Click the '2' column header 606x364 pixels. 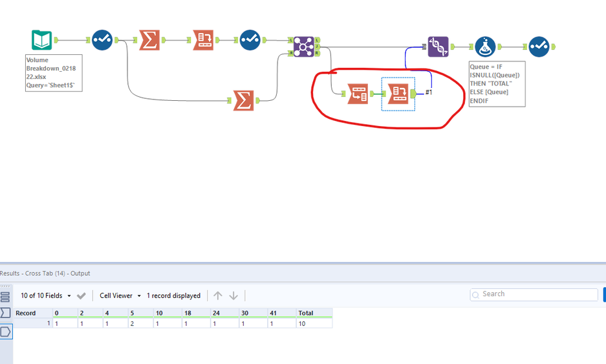pos(90,313)
